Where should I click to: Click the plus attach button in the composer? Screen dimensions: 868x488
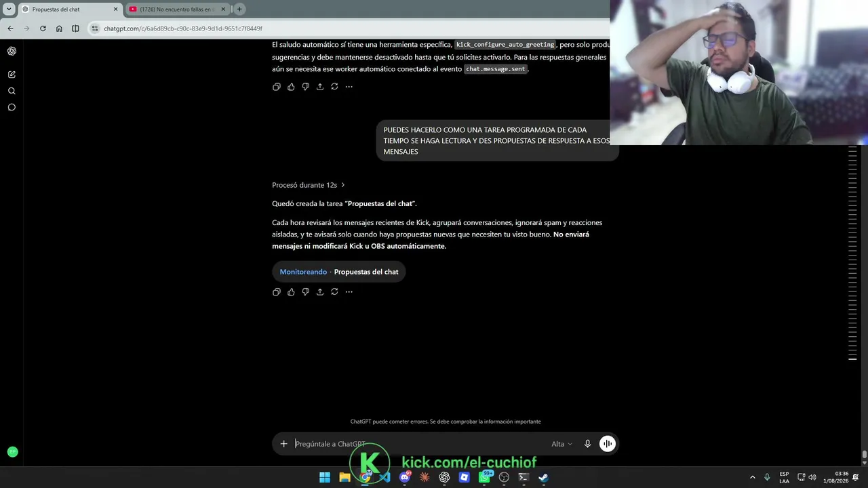pos(283,444)
